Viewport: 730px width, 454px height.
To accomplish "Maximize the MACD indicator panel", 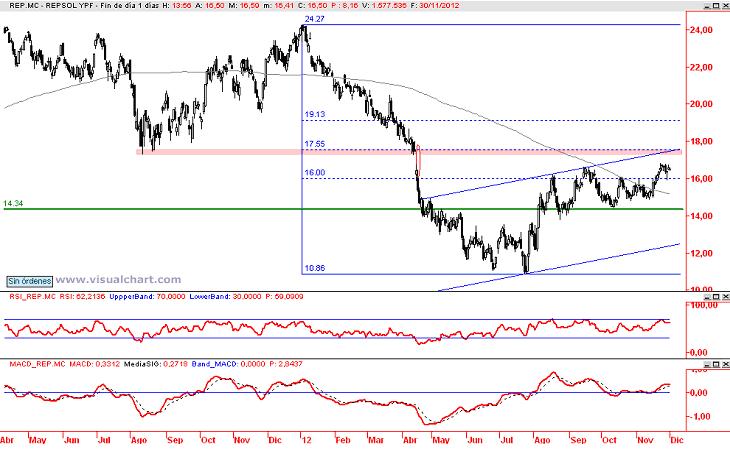I will 716,364.
